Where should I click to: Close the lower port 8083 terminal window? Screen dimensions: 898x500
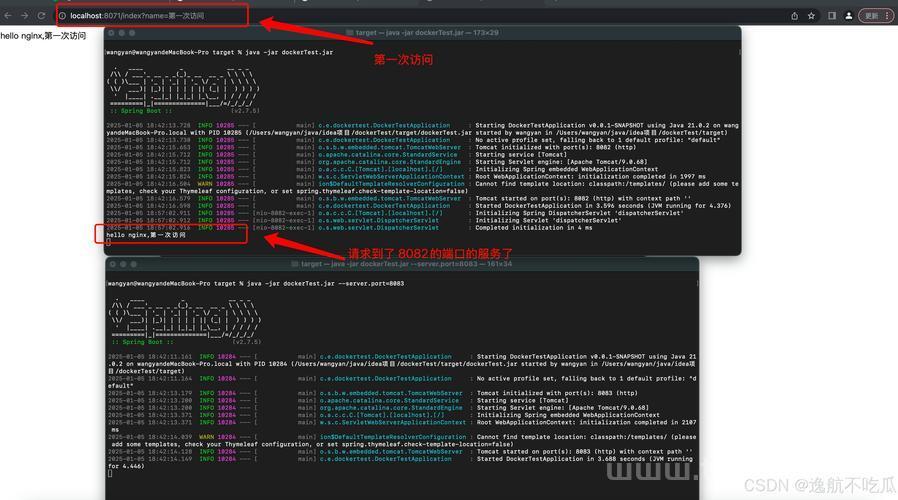click(113, 264)
